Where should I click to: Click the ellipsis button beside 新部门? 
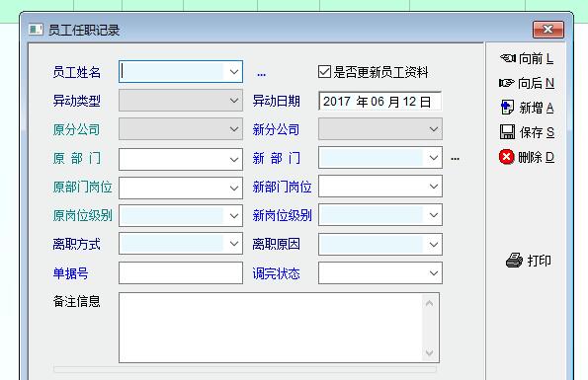tap(455, 159)
